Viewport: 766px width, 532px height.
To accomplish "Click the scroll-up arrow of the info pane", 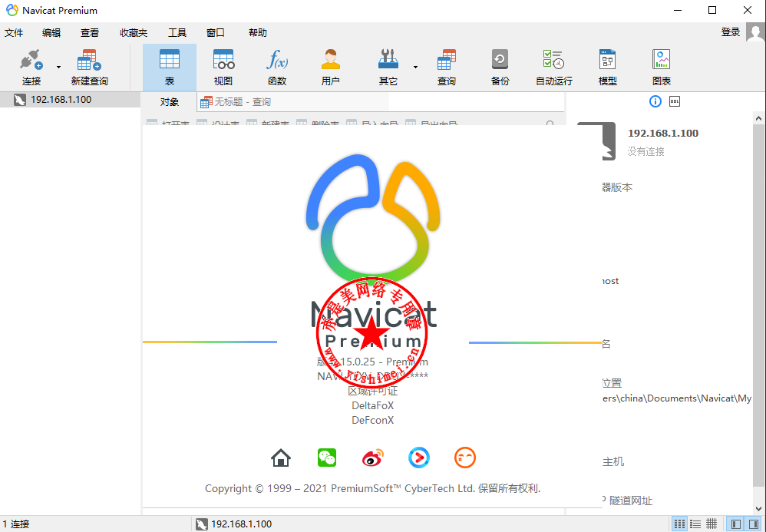I will (758, 118).
